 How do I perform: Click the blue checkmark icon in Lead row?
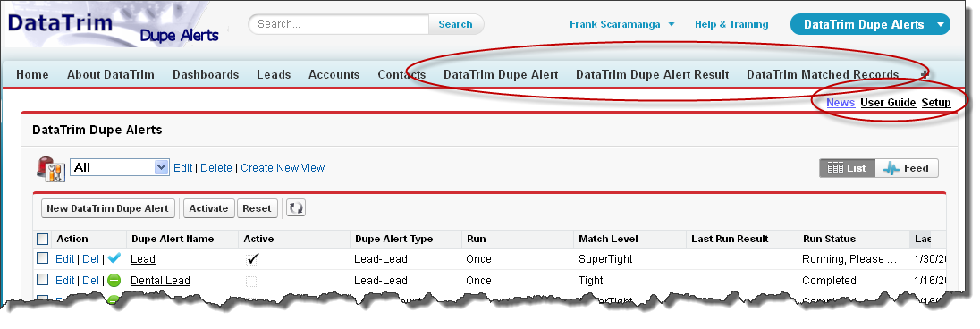114,258
